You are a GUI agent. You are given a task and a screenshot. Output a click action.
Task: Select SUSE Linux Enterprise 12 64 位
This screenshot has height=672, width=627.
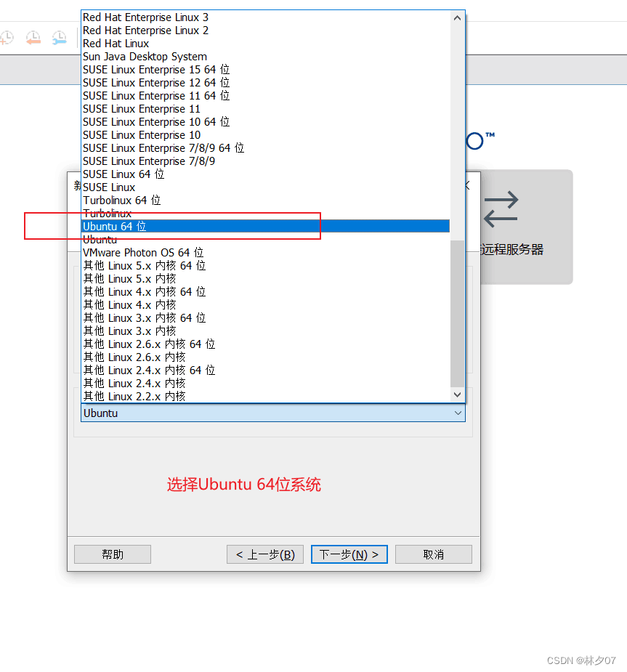[x=265, y=83]
